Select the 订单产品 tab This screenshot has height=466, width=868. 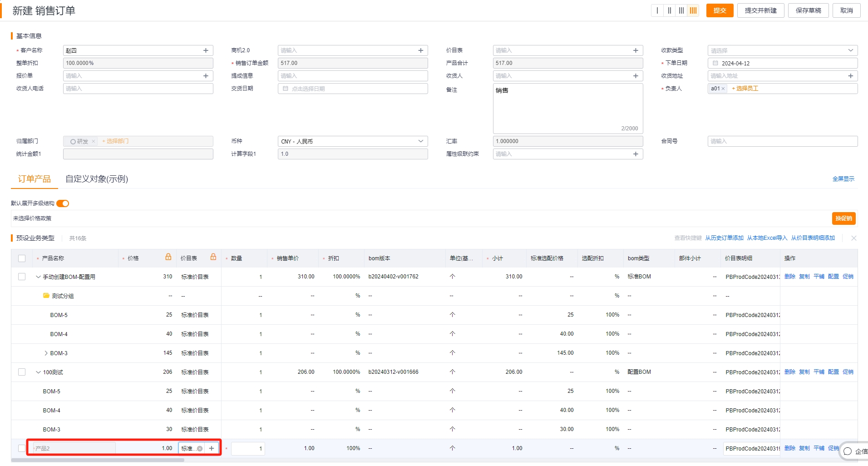pos(35,179)
